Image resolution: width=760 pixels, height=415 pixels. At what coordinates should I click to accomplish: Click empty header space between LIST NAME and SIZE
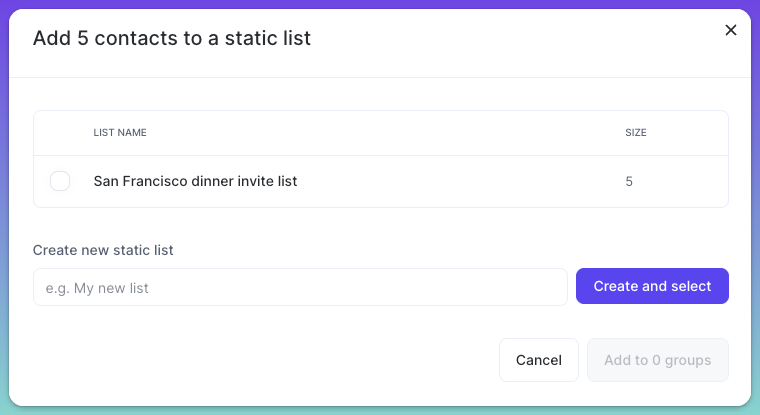click(385, 132)
